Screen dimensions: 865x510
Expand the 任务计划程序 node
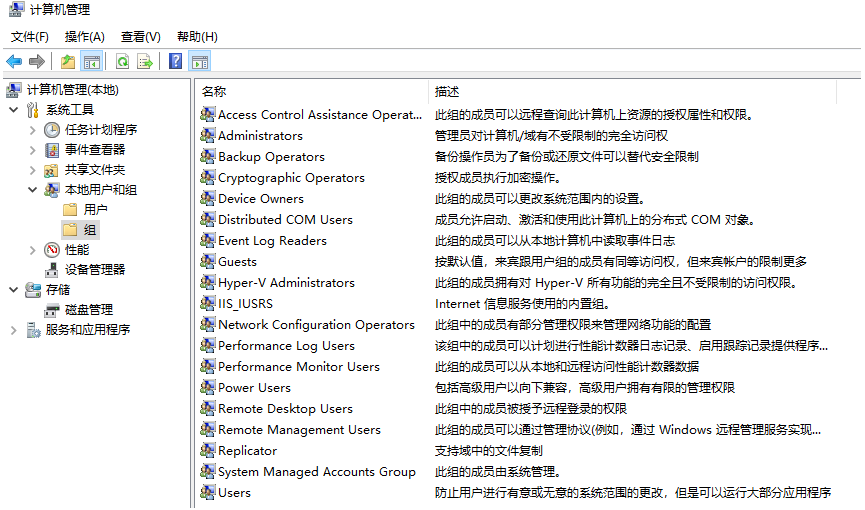pos(33,130)
